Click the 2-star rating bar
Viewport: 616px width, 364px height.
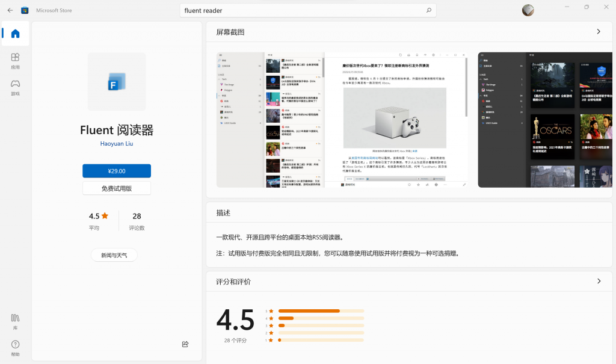pyautogui.click(x=321, y=333)
